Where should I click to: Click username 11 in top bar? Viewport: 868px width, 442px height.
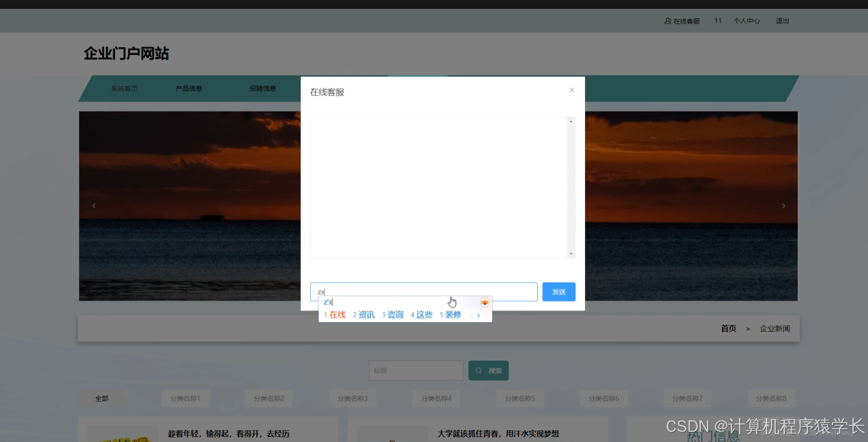point(718,21)
